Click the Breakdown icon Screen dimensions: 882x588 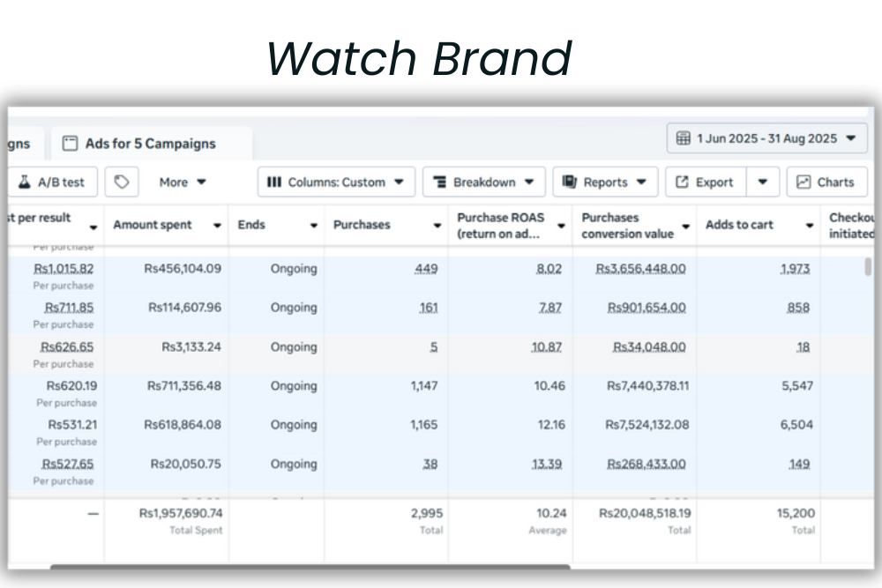[x=439, y=182]
